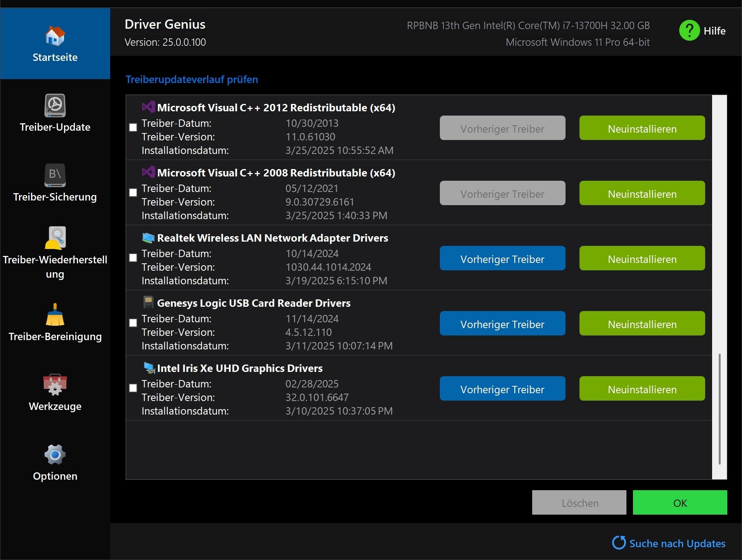Switch to the Treiber-Sicherung label
This screenshot has width=742, height=560.
[55, 197]
